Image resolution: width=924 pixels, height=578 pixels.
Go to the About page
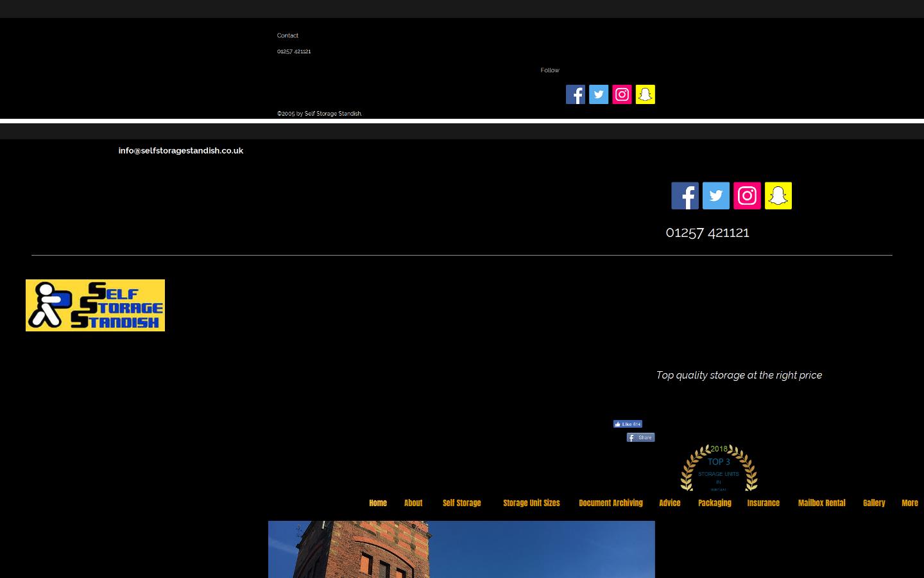click(413, 503)
